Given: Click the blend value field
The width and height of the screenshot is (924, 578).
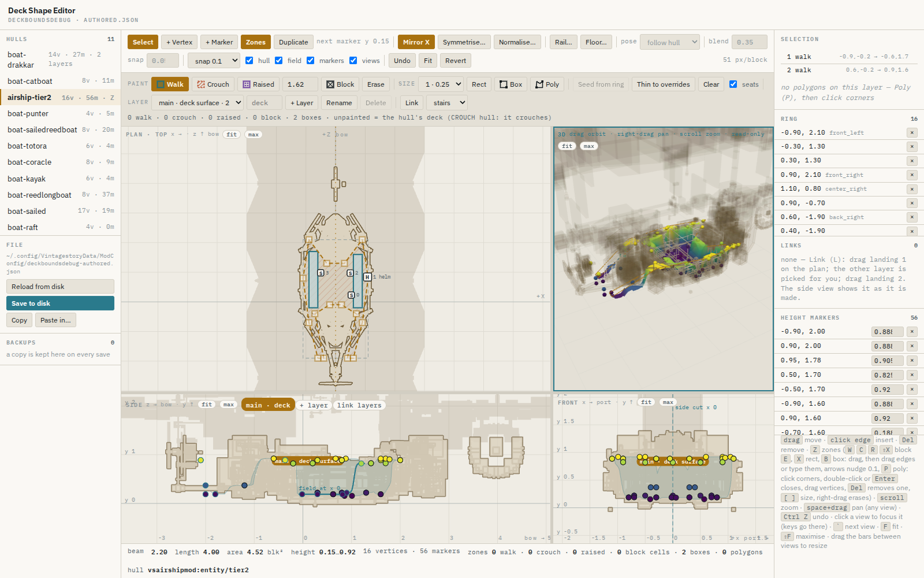Looking at the screenshot, I should (x=750, y=42).
